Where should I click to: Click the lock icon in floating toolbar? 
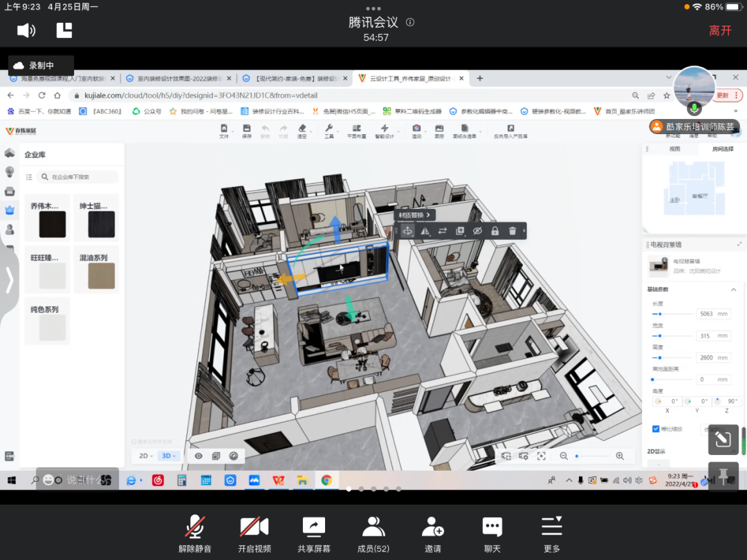pos(495,231)
